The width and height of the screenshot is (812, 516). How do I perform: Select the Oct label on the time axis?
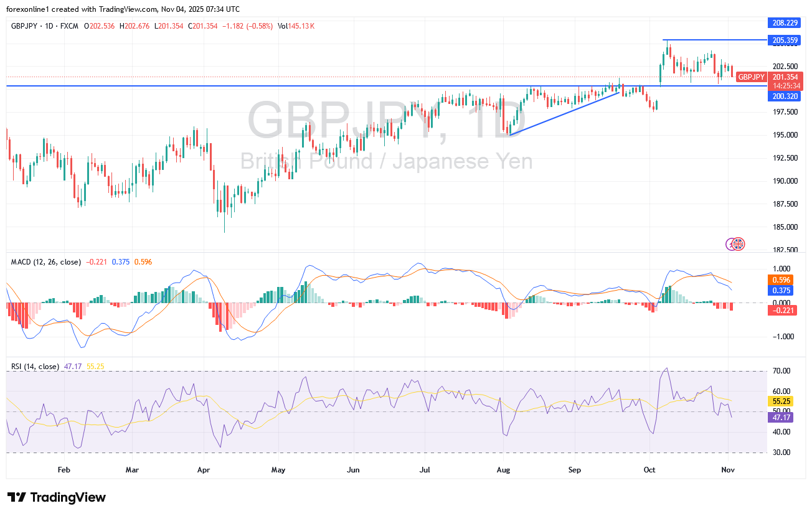coord(649,471)
